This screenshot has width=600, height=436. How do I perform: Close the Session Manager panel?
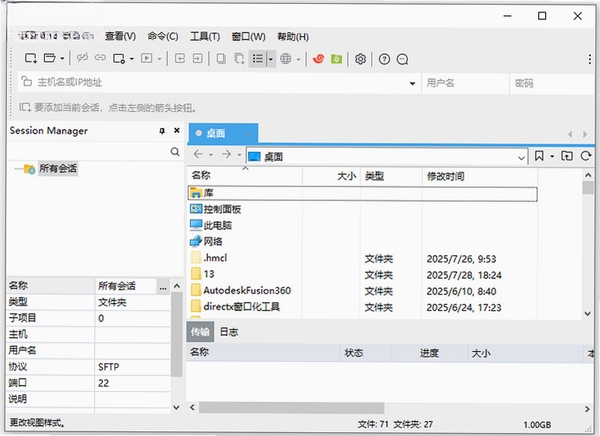pyautogui.click(x=177, y=131)
